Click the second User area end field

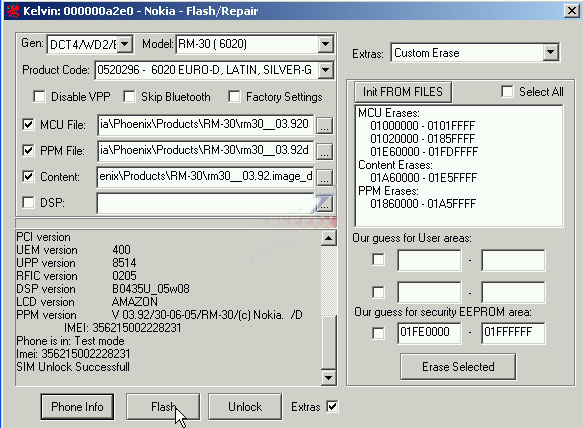pos(513,292)
